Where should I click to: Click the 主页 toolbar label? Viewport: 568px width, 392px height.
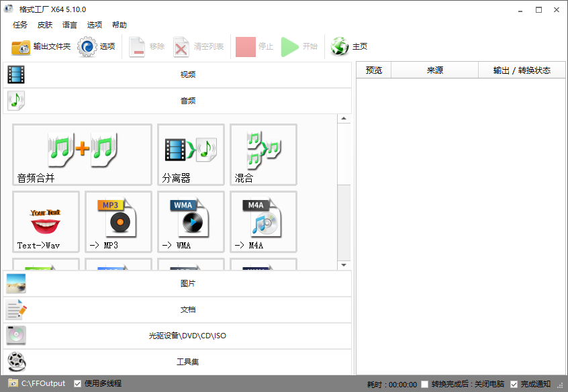click(x=360, y=46)
